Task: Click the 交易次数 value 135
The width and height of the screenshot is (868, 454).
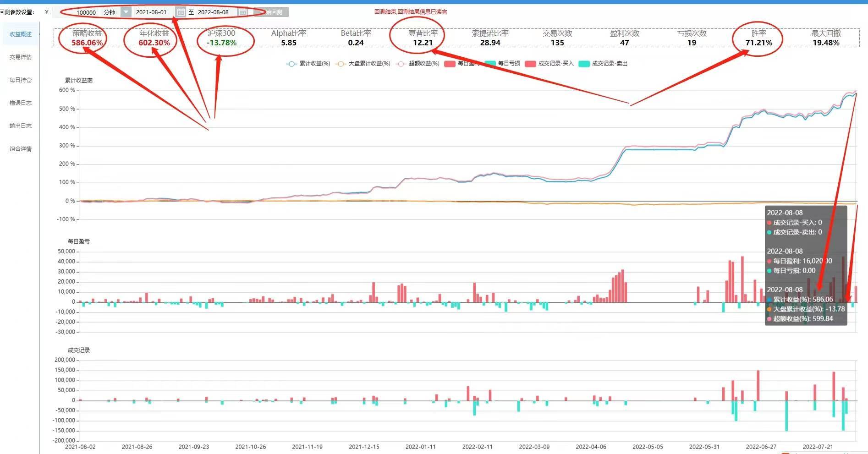Action: click(x=557, y=43)
